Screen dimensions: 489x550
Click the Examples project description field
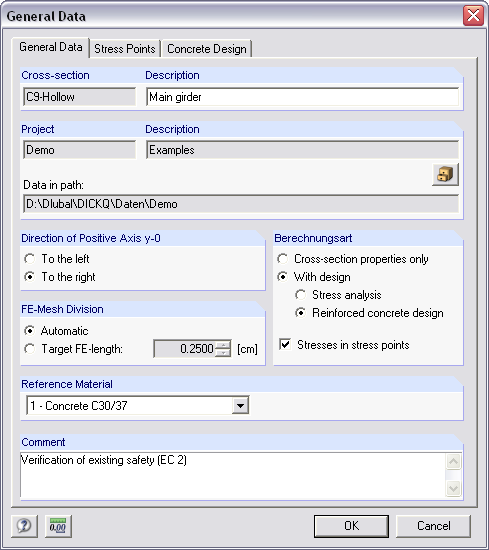[302, 150]
